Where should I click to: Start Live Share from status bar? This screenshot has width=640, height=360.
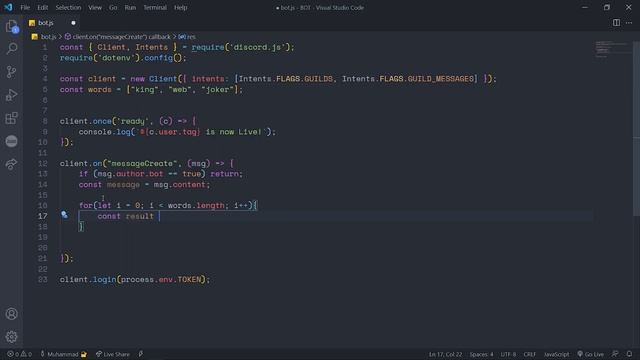pos(113,354)
